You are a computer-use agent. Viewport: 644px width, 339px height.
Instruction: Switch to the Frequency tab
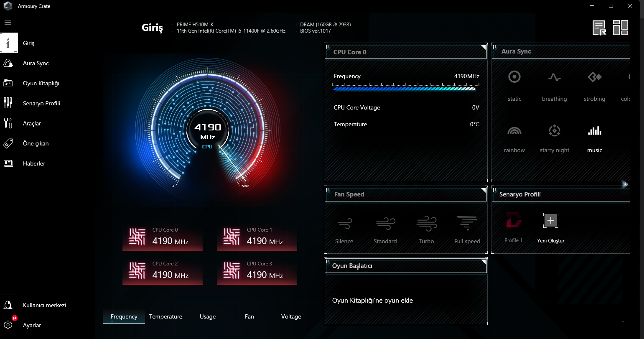point(124,316)
